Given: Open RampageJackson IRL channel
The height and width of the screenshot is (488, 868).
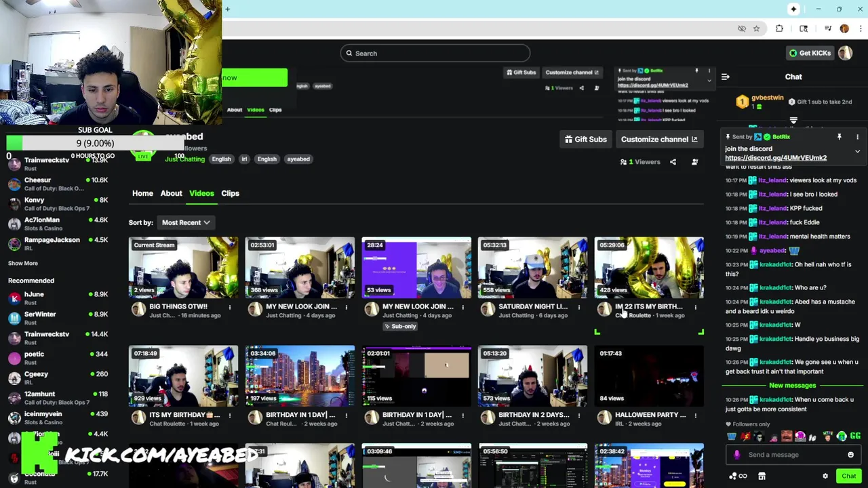Looking at the screenshot, I should coord(58,243).
